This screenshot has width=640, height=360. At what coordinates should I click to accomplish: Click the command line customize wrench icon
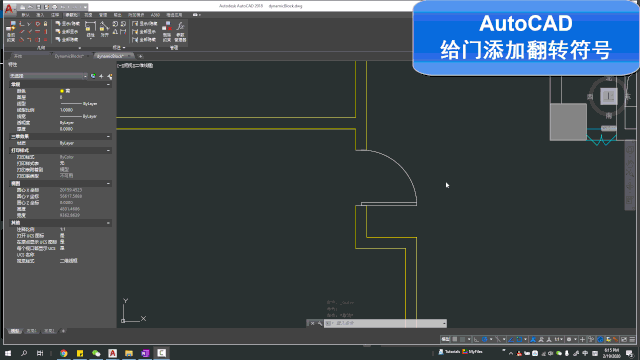coord(320,323)
